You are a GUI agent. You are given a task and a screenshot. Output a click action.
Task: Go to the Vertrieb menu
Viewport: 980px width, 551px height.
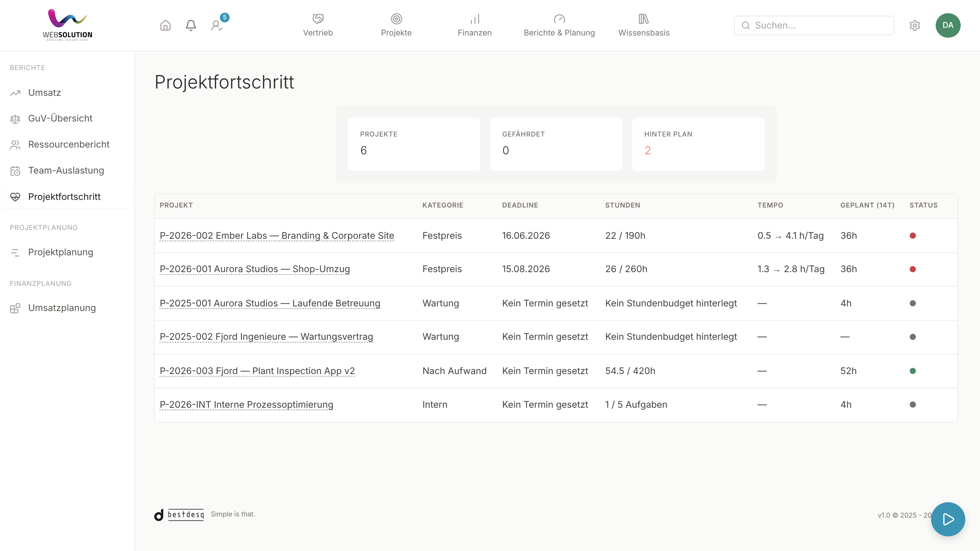[318, 25]
